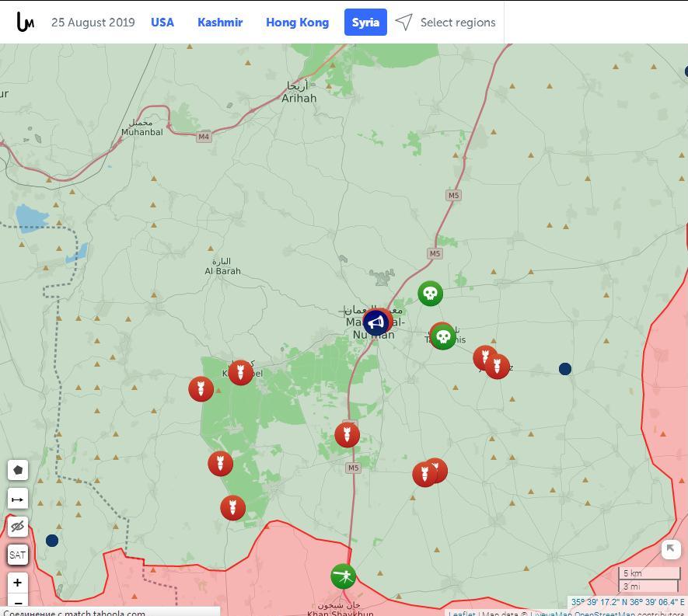Viewport: 688px width, 616px height.
Task: Open the bomb marker just west of Kafr Nabel
Action: [201, 389]
